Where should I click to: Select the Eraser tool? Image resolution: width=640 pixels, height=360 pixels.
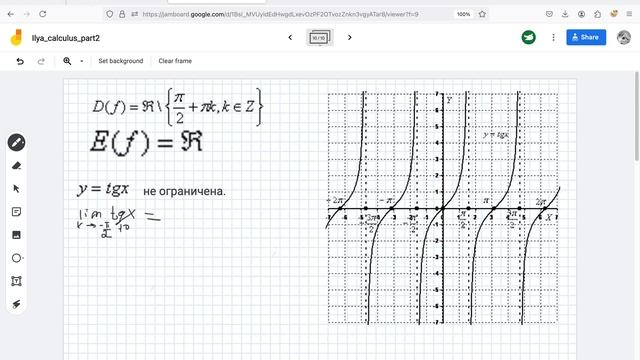[16, 166]
